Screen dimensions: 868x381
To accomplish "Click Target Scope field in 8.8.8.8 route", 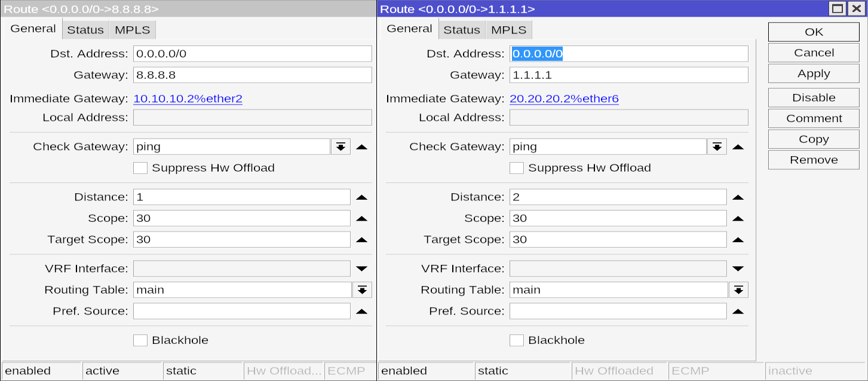I will 242,240.
